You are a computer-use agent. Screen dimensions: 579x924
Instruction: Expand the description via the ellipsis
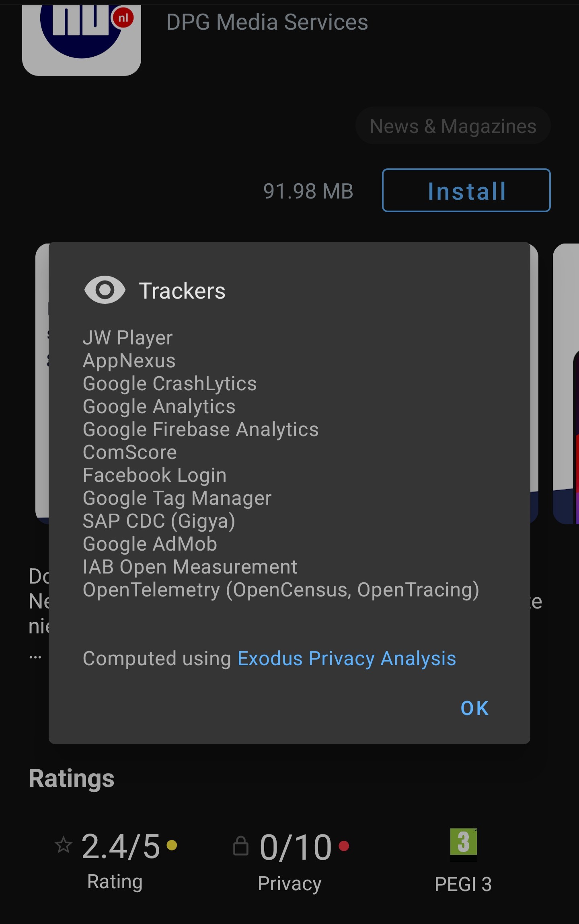35,658
